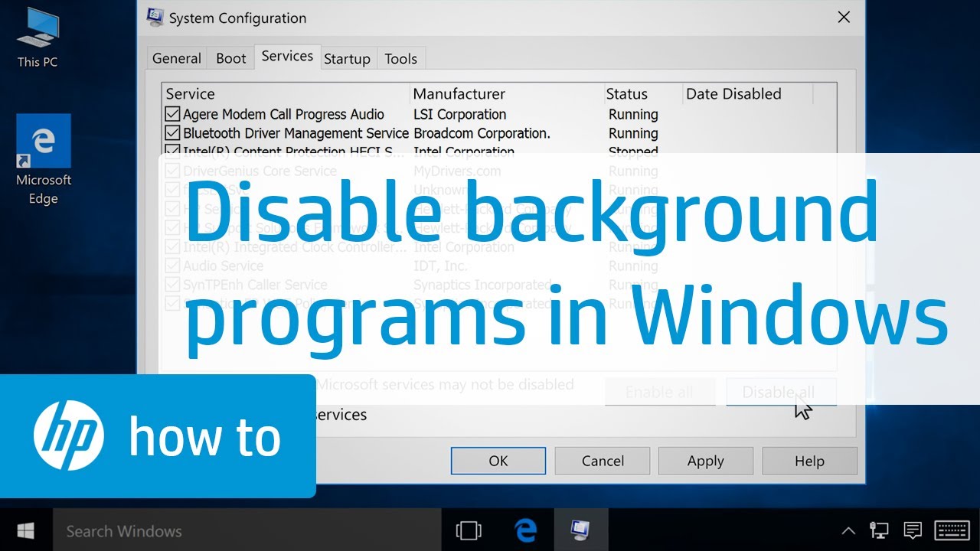The width and height of the screenshot is (980, 551).
Task: Uncheck Bluetooth Driver Management Service
Action: point(172,133)
